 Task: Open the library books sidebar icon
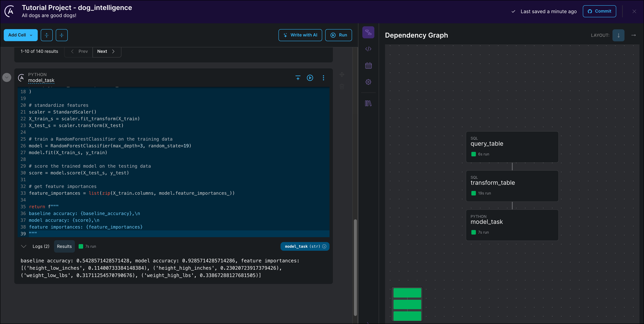368,103
